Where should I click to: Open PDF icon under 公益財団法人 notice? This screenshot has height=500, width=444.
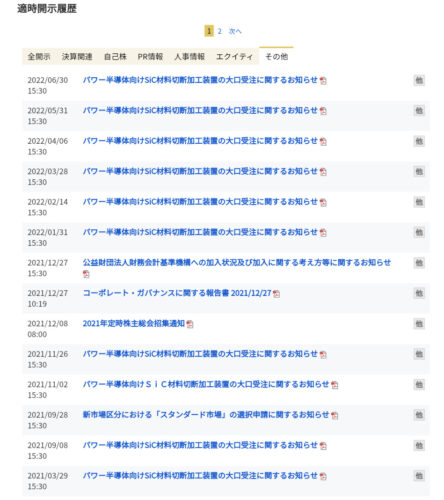pyautogui.click(x=86, y=274)
